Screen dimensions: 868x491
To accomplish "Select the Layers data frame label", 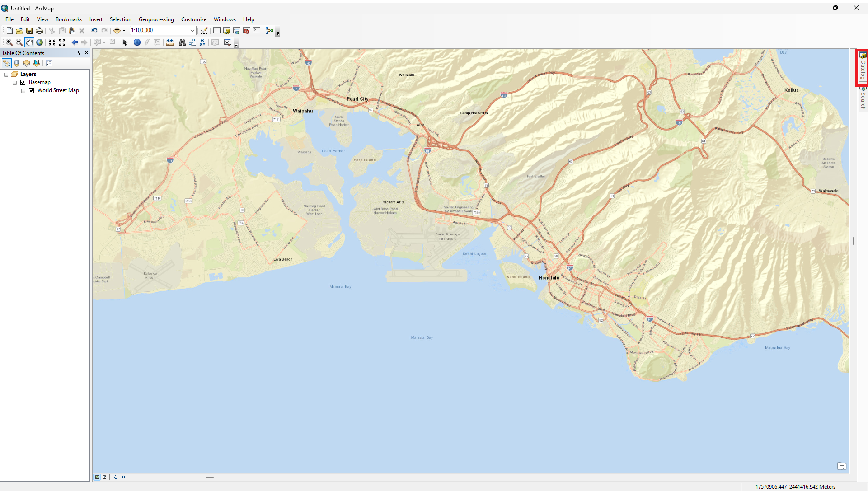I will click(28, 75).
